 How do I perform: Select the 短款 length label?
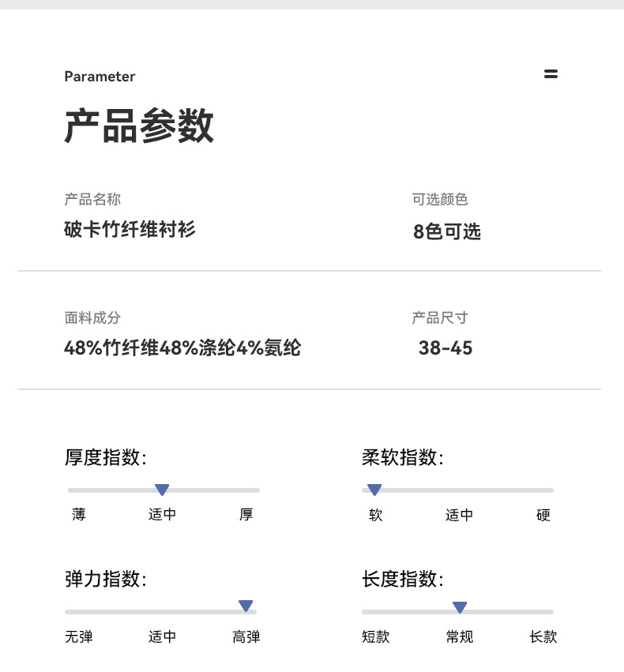375,636
